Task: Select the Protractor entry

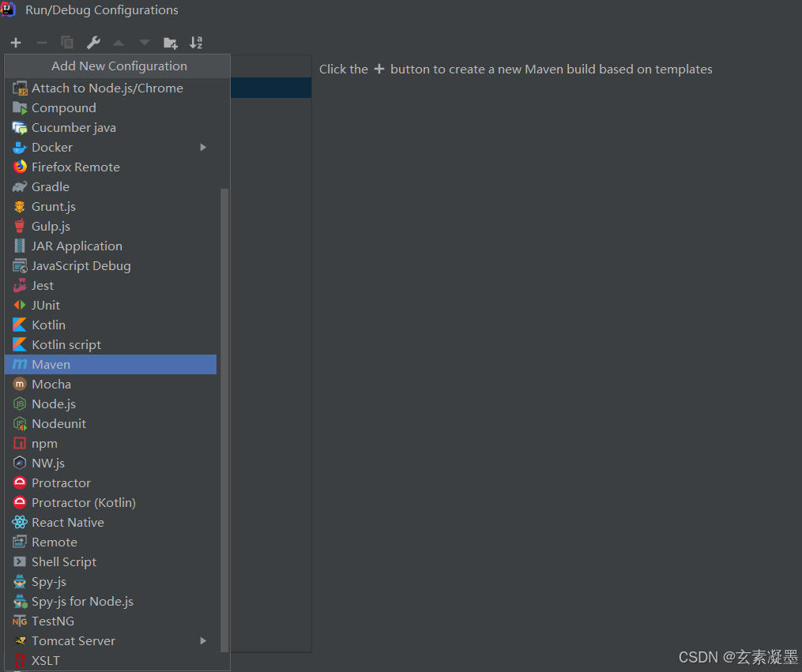Action: click(111, 483)
